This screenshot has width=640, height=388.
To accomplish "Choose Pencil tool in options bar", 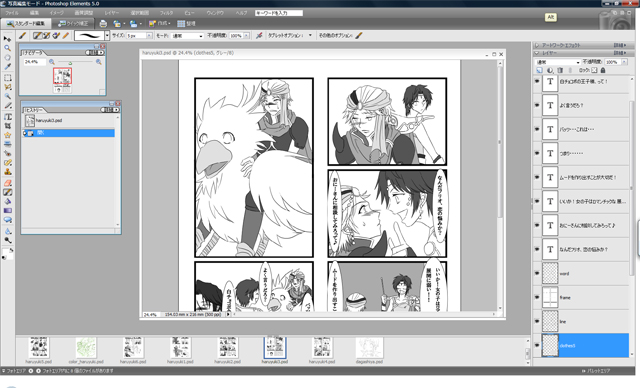I will [66, 36].
